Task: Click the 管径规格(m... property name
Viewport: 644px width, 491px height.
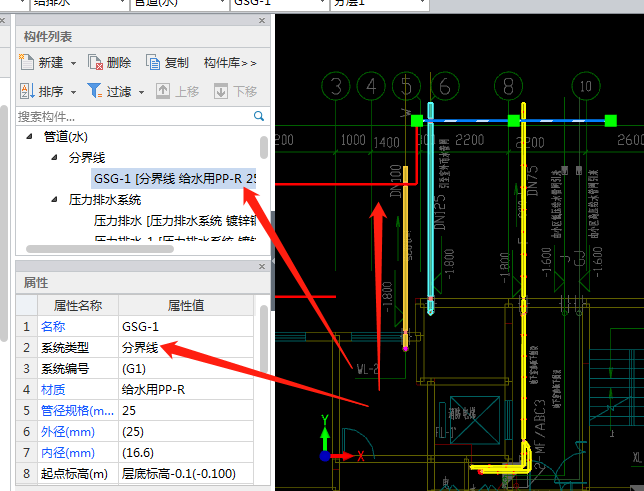Action: pos(77,410)
